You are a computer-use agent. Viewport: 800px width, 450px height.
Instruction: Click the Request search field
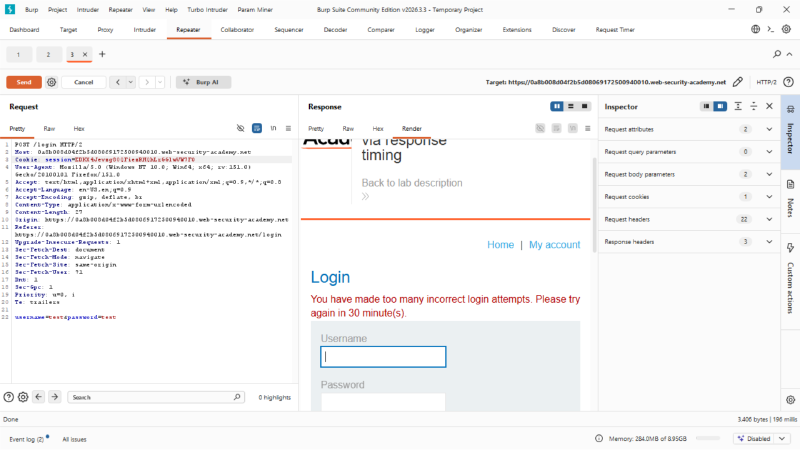pyautogui.click(x=156, y=397)
